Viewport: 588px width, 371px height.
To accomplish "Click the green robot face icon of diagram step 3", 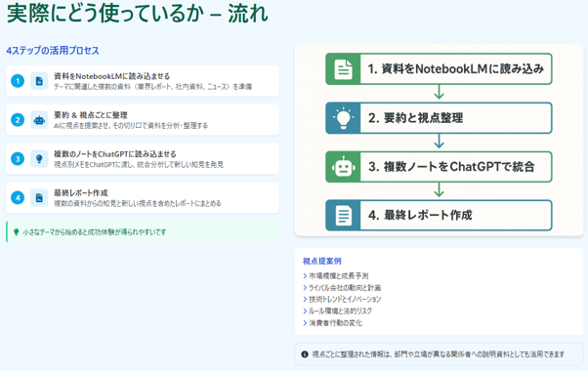I will point(343,167).
